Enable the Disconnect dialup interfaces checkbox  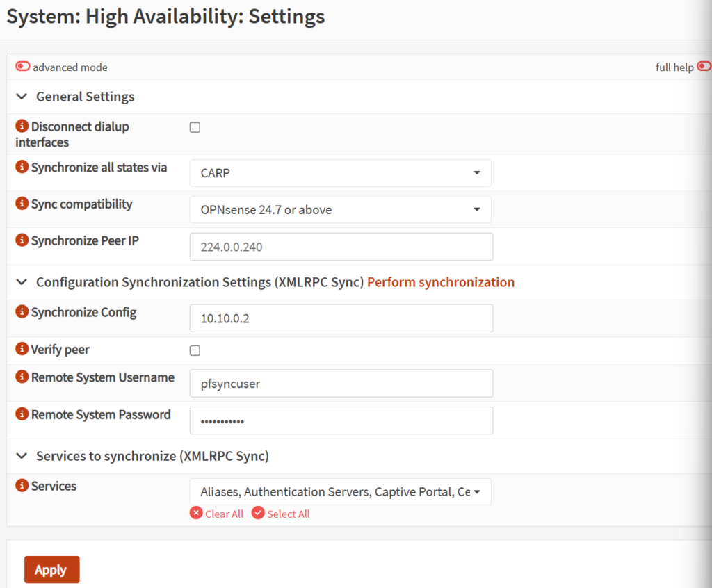[195, 128]
